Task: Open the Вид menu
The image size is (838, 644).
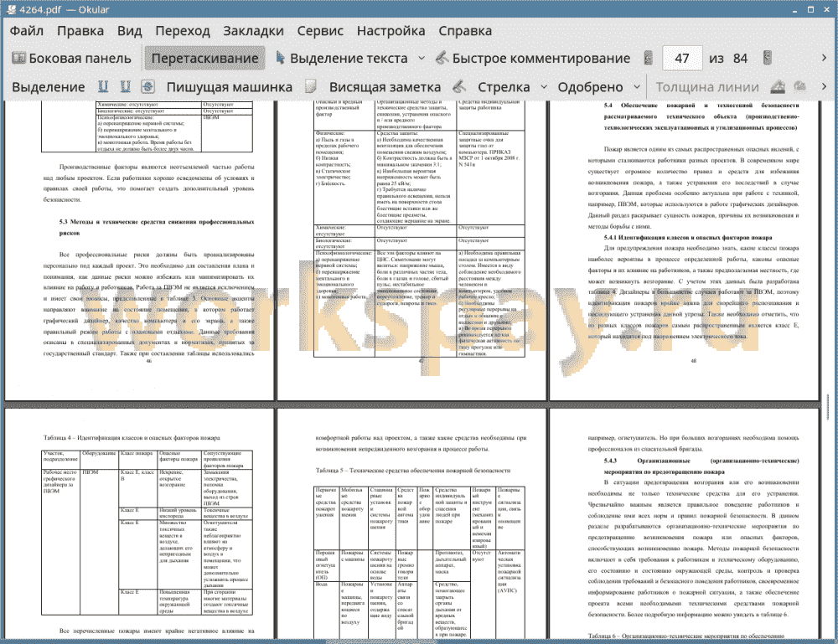Action: coord(130,31)
